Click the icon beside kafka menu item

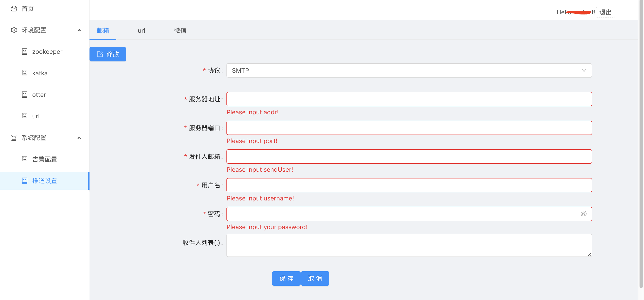[24, 73]
